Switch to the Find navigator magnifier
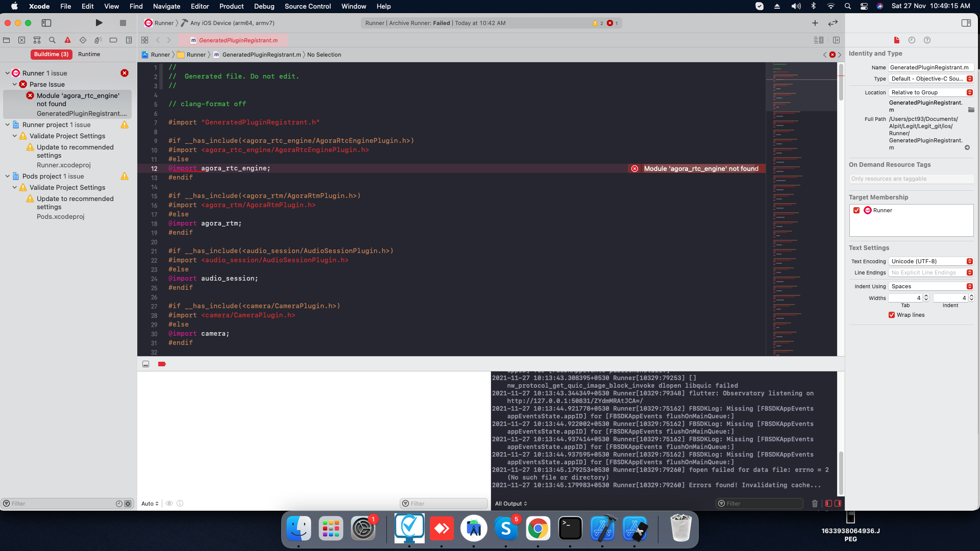This screenshot has height=551, width=980. 52,40
